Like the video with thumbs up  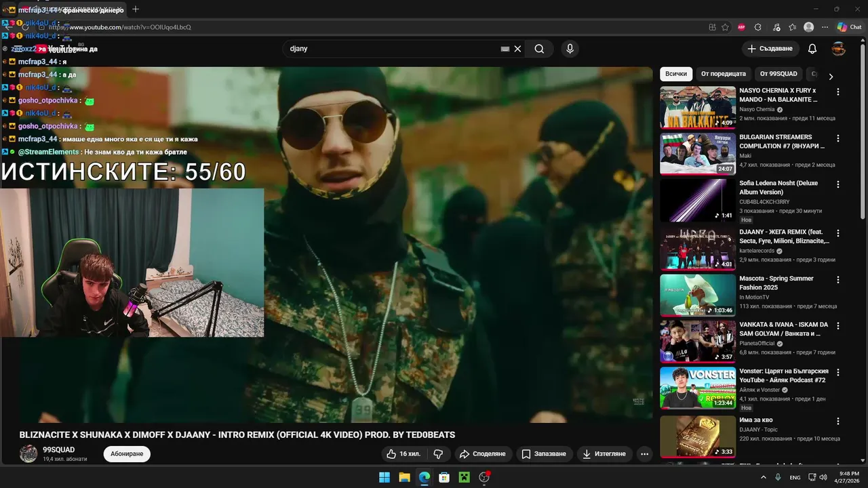click(x=403, y=453)
